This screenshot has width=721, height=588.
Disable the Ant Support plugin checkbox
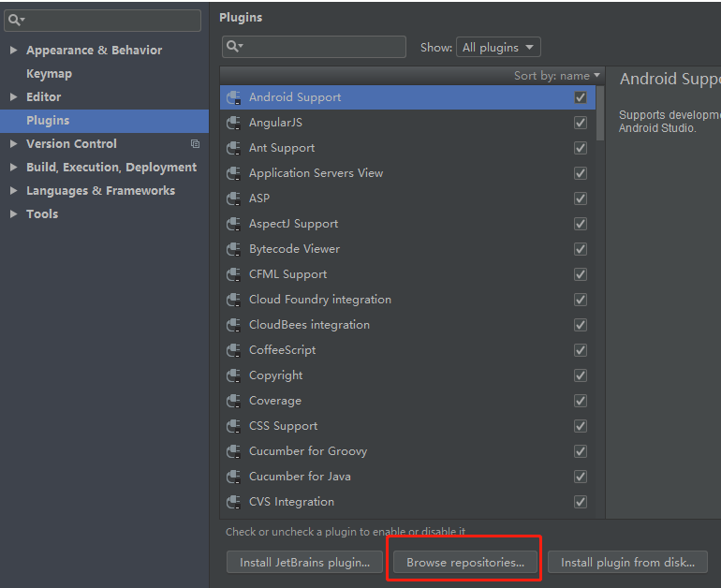point(581,148)
